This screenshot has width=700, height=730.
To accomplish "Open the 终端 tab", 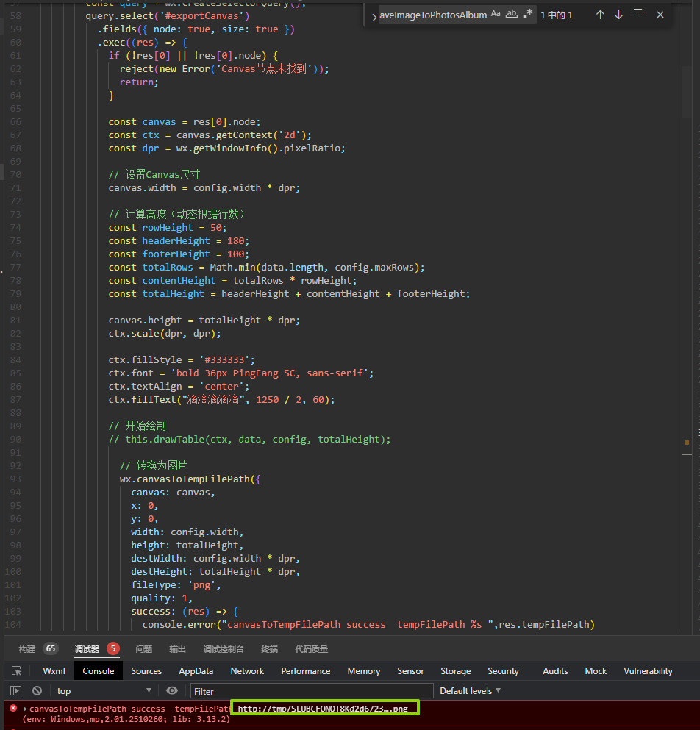I will click(270, 649).
